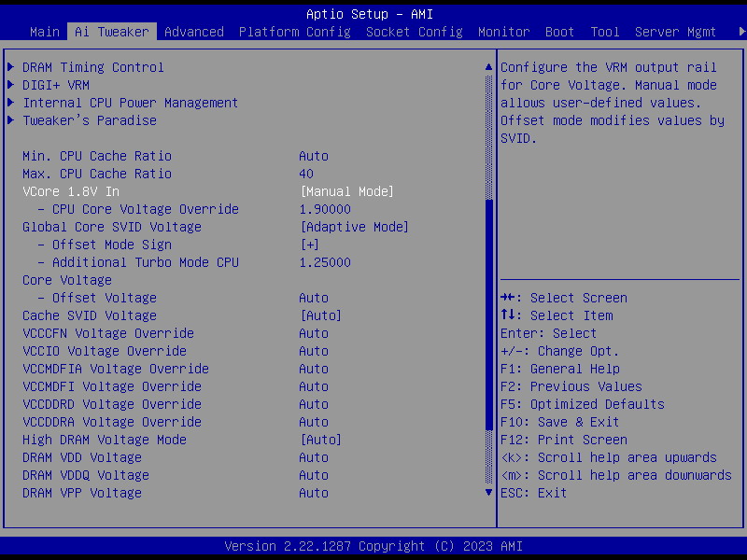Viewport: 747px width, 560px height.
Task: Edit VCCMDFIA Voltage Override Auto value
Action: pos(314,369)
